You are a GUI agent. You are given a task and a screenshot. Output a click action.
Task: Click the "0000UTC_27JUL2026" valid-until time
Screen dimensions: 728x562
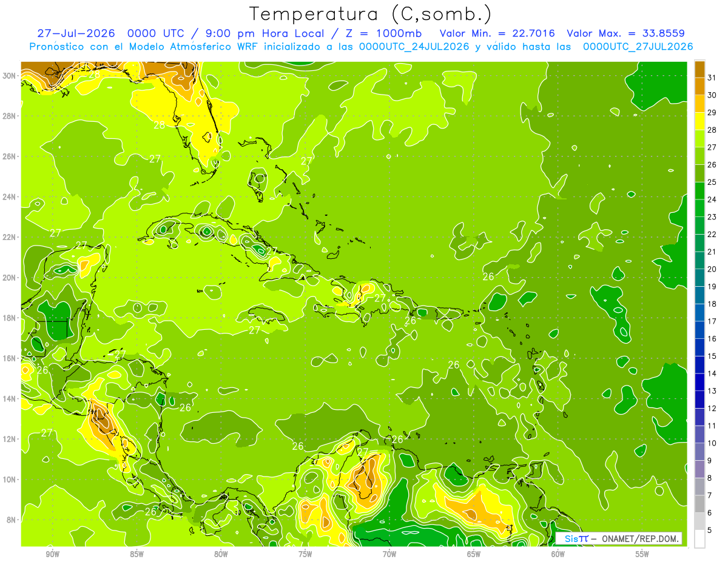coord(638,47)
